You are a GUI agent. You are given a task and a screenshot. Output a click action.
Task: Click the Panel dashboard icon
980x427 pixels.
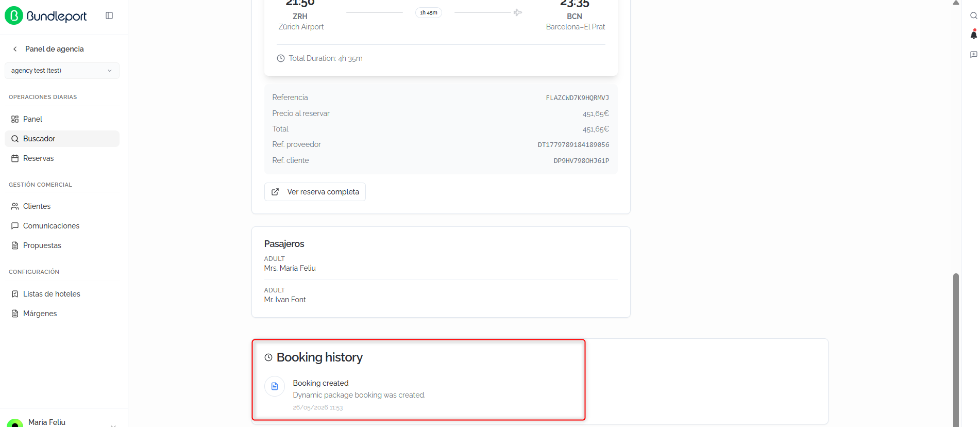pyautogui.click(x=15, y=119)
